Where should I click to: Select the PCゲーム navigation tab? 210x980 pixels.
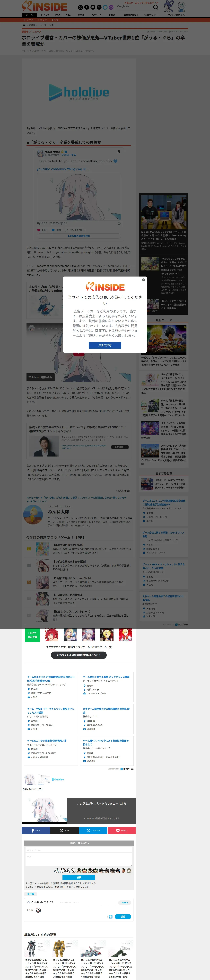[x=96, y=15]
